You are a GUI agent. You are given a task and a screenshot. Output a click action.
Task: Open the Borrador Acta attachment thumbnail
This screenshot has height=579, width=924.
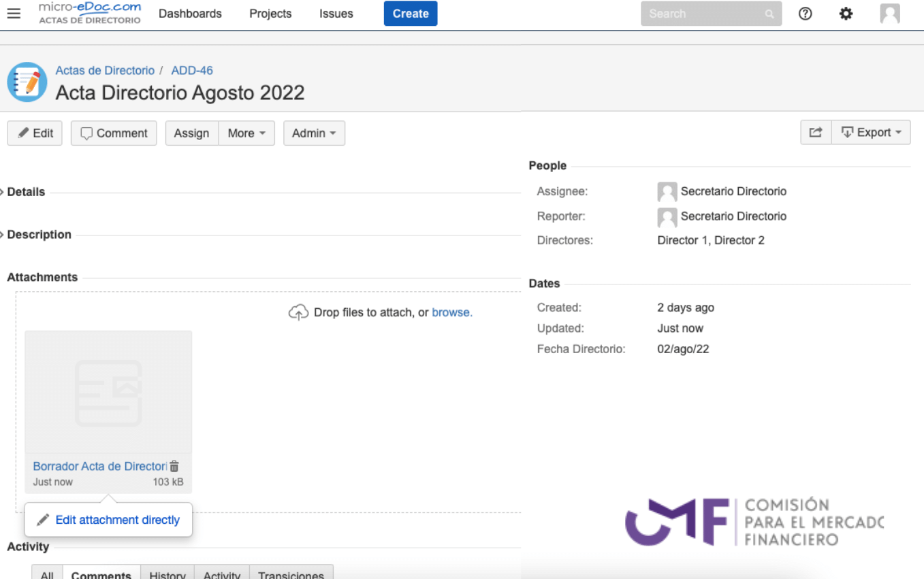coord(108,391)
